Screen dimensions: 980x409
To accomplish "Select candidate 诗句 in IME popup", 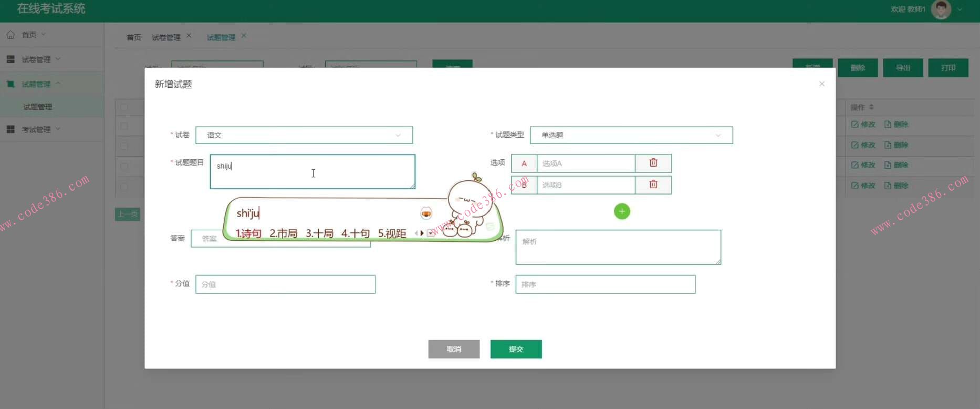I will click(x=248, y=233).
